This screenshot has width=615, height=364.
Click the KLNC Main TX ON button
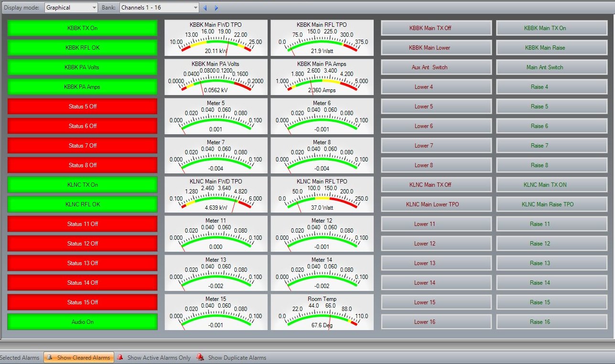(x=551, y=185)
